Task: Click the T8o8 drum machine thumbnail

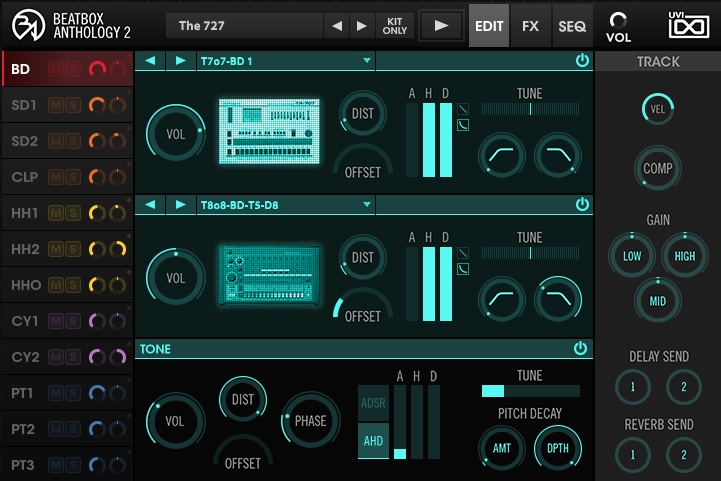Action: (269, 275)
